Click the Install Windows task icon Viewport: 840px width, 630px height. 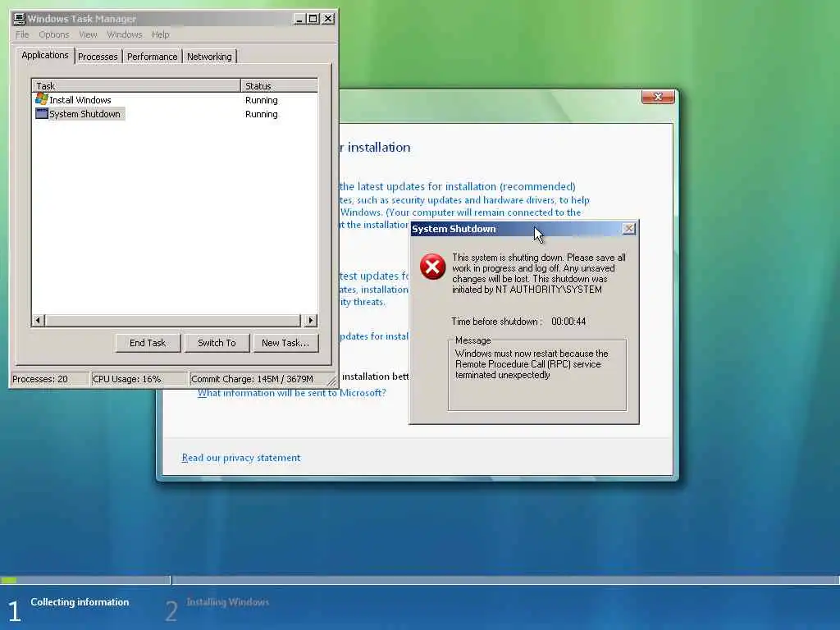pos(41,99)
